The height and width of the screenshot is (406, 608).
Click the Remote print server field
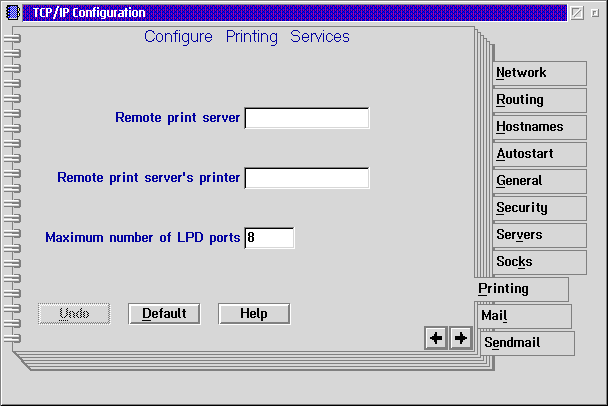tap(307, 119)
